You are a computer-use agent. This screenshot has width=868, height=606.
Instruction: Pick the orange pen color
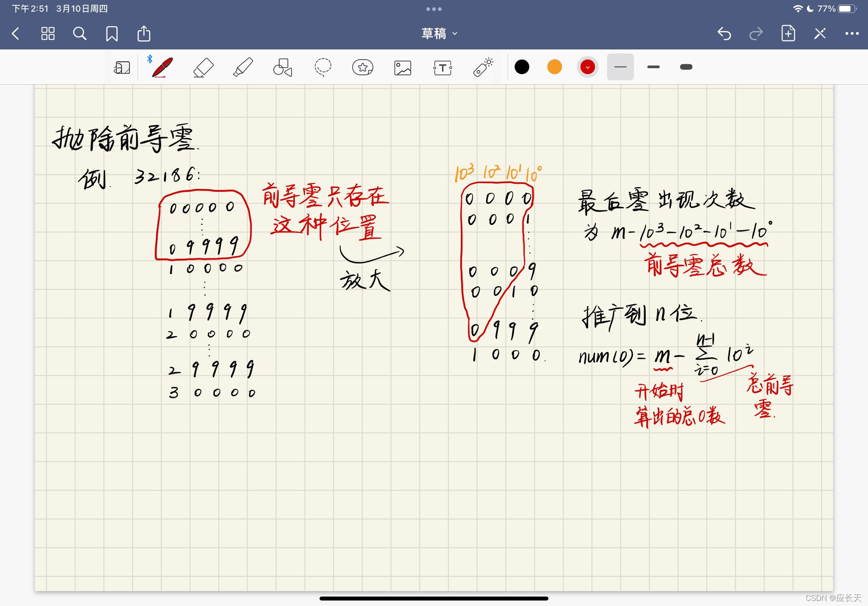click(x=554, y=67)
